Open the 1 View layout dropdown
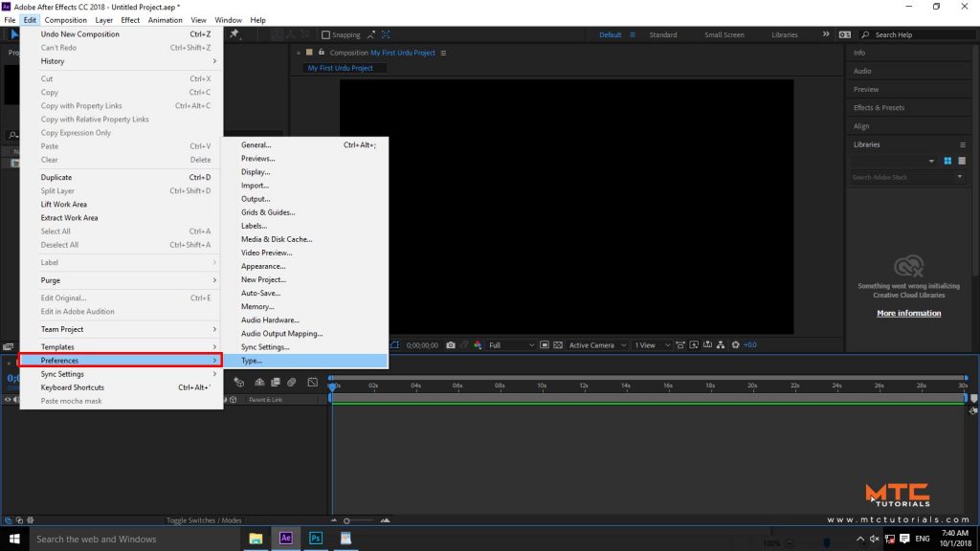 tap(652, 344)
